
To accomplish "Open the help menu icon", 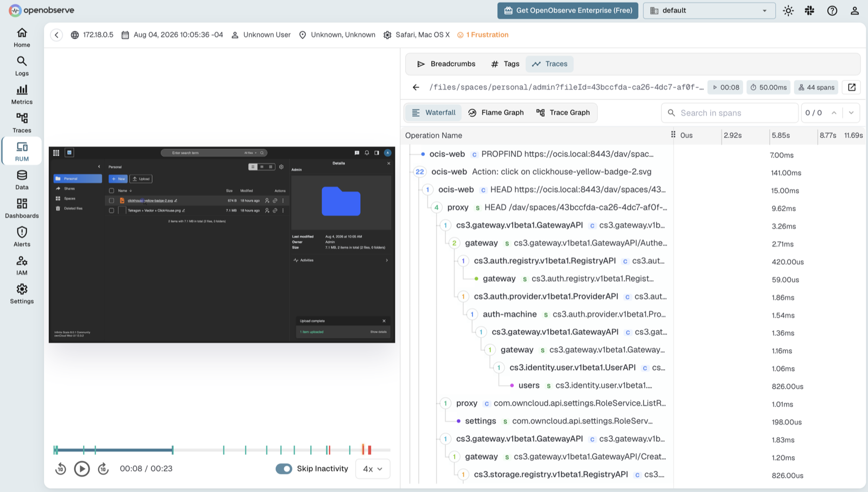I will (x=832, y=11).
